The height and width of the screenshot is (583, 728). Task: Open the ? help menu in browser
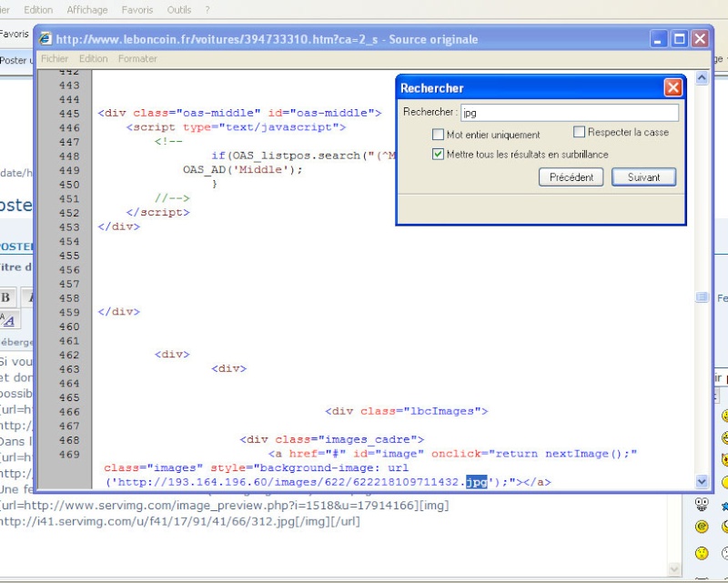tap(207, 10)
